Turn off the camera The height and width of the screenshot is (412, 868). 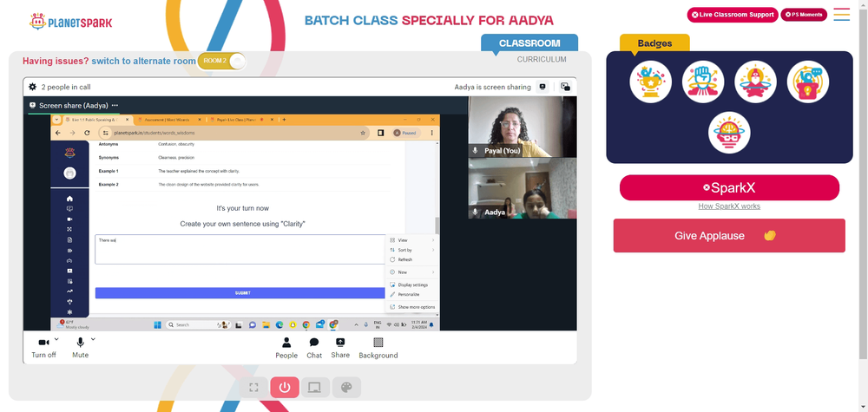pyautogui.click(x=43, y=348)
